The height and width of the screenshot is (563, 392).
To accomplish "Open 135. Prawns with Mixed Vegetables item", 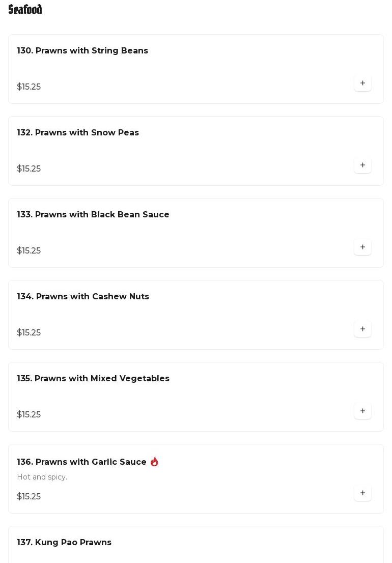I will 93,379.
